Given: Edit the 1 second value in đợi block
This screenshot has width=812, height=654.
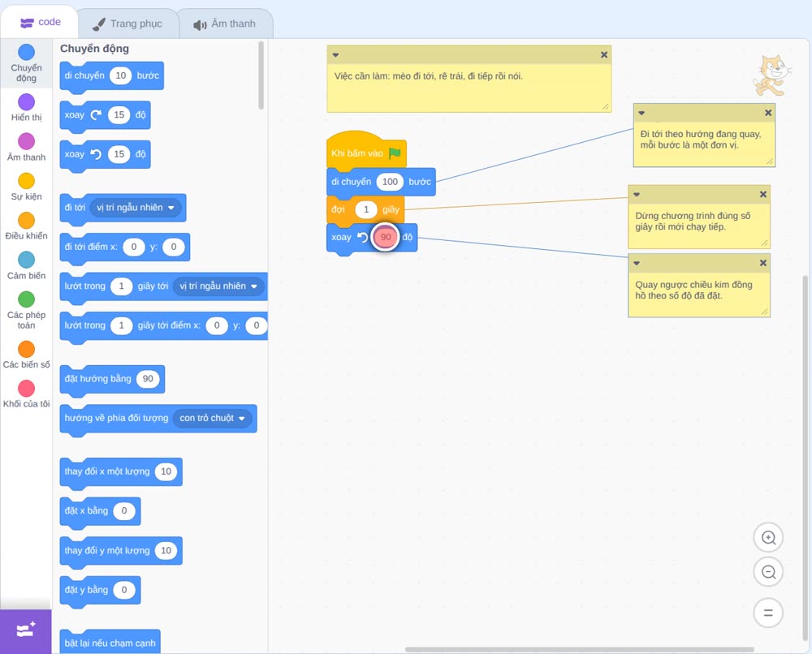Looking at the screenshot, I should (x=366, y=209).
